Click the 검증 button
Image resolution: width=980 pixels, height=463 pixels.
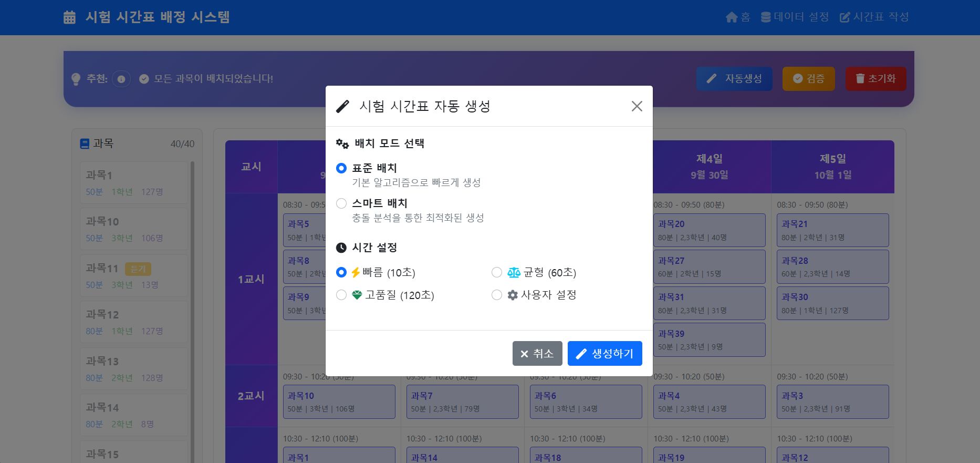809,79
